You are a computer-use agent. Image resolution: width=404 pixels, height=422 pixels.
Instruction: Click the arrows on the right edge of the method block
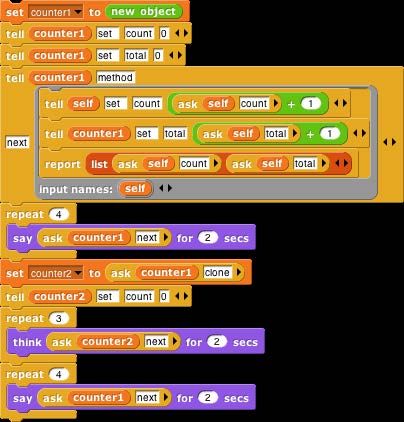(x=390, y=142)
